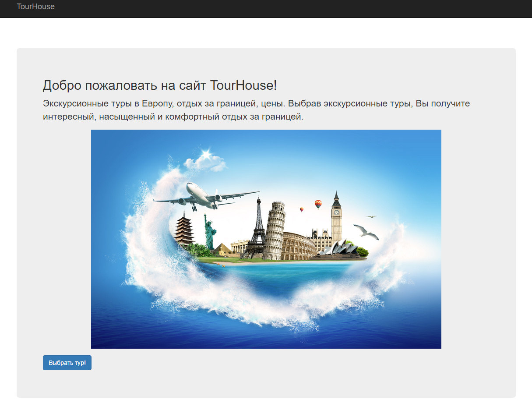Open the TourHouse brand link in navbar
The width and height of the screenshot is (532, 403).
[35, 7]
